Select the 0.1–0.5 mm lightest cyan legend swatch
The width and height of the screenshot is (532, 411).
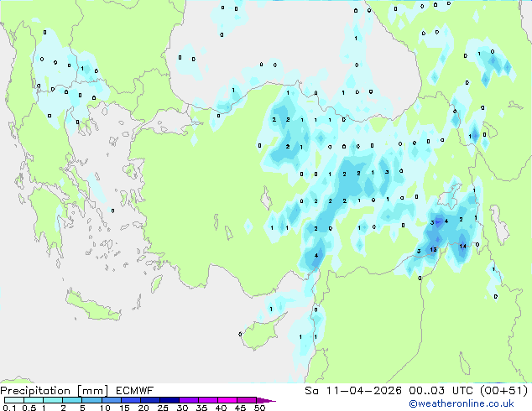click(x=14, y=400)
